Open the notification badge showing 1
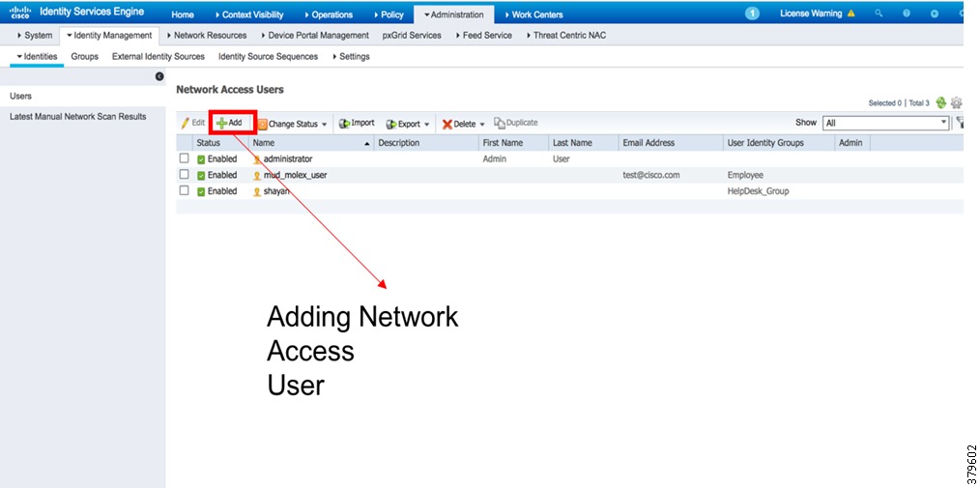980x488 pixels. coord(753,14)
